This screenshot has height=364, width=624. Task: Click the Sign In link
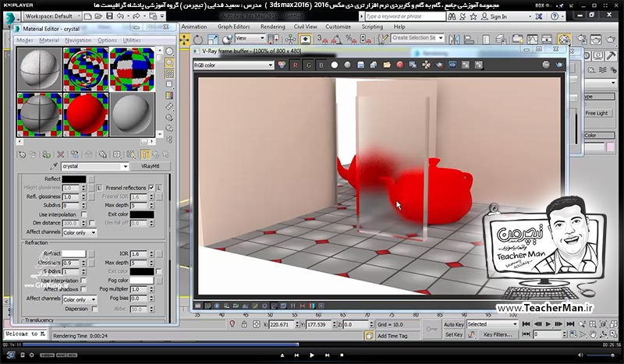[x=498, y=16]
